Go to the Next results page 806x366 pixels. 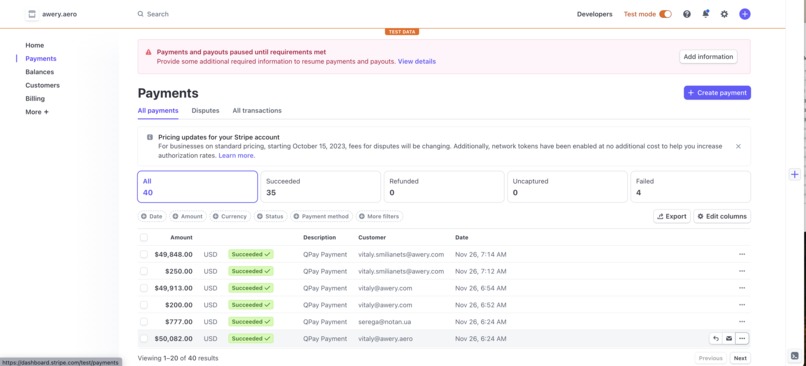(740, 358)
